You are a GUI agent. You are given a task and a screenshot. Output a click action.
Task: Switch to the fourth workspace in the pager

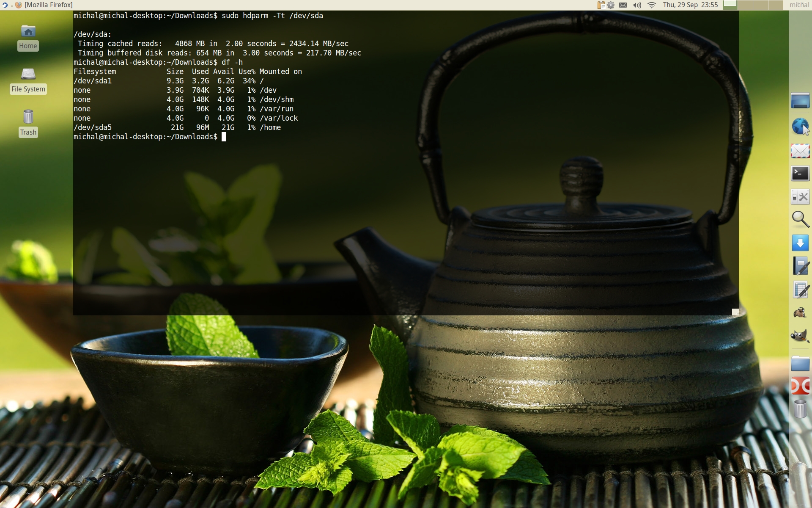[776, 5]
